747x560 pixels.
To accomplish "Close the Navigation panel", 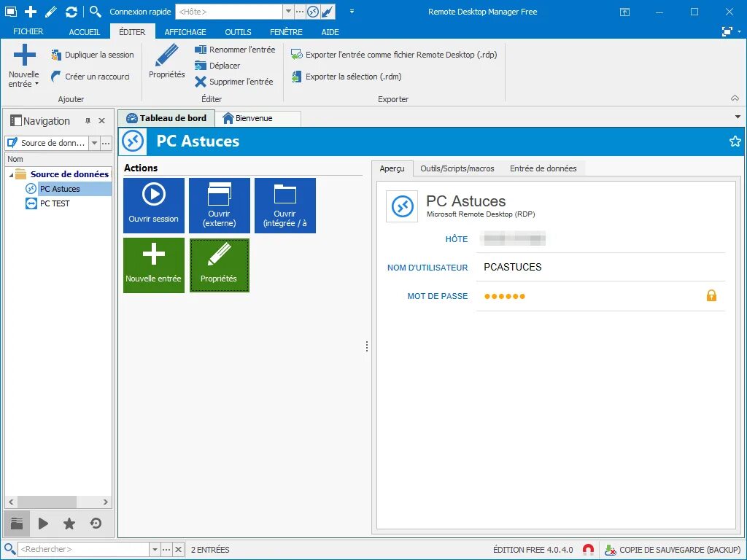I will point(101,121).
